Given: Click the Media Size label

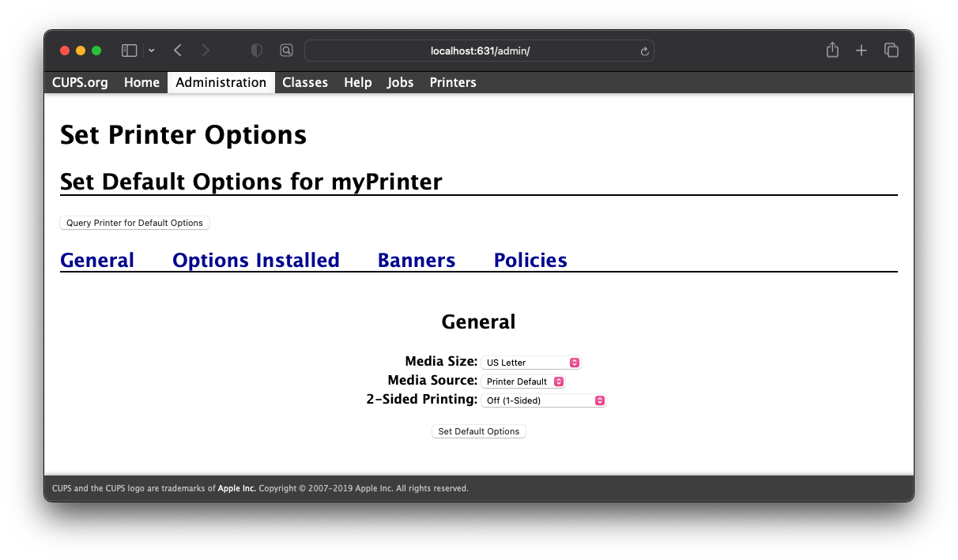Looking at the screenshot, I should click(x=441, y=361).
